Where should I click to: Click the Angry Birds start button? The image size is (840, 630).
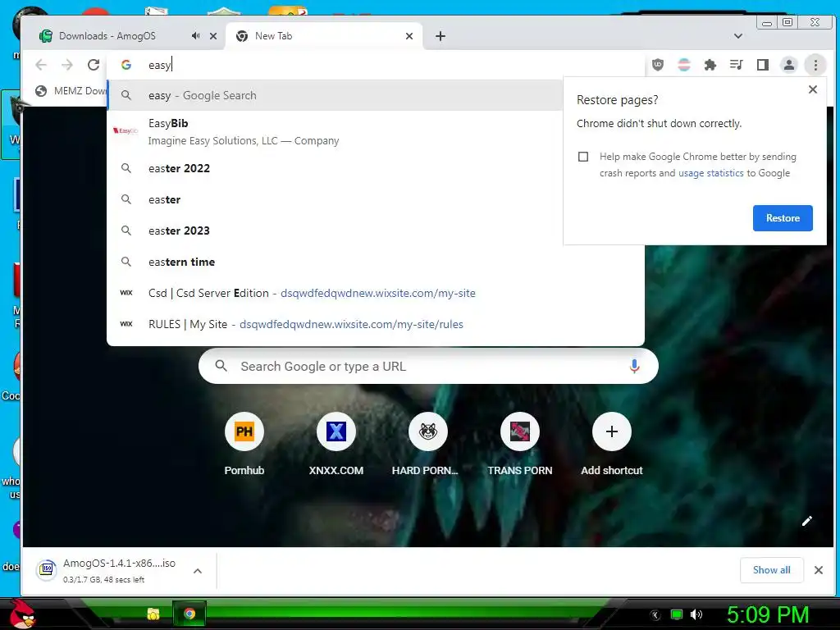tap(23, 614)
